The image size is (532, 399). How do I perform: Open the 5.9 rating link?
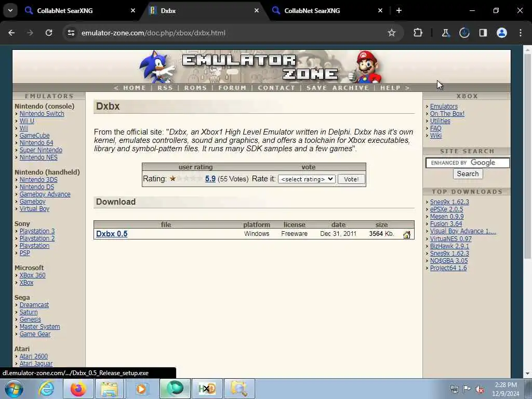click(210, 179)
